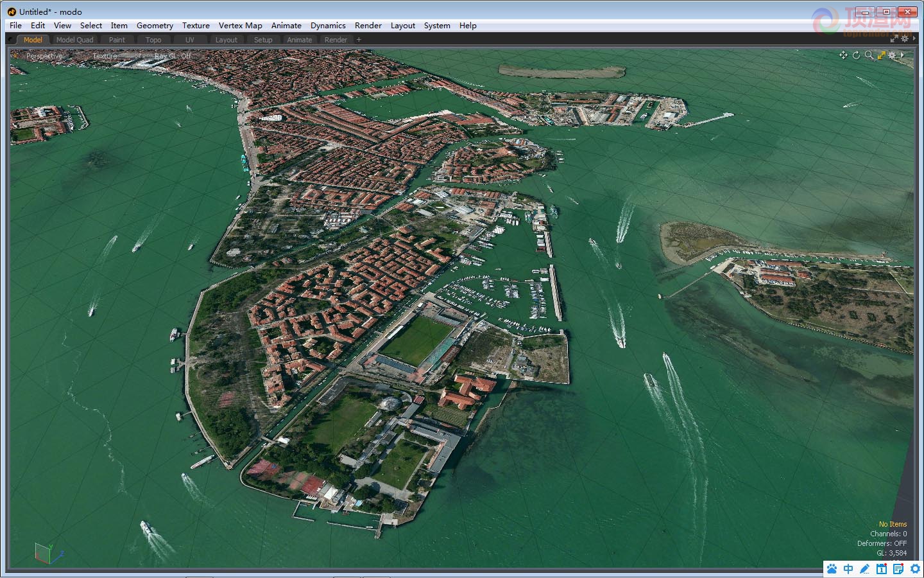
Task: Click the 'Channels: 0' status text
Action: 889,534
